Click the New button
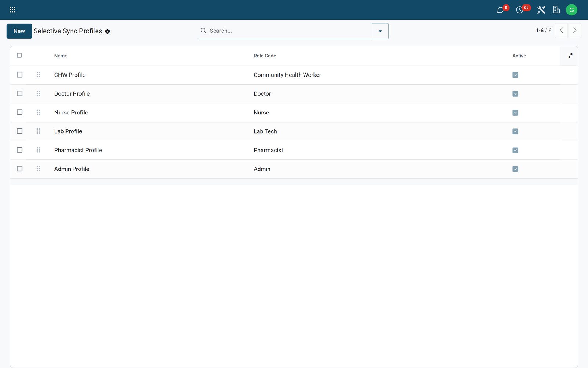588x368 pixels. click(19, 31)
